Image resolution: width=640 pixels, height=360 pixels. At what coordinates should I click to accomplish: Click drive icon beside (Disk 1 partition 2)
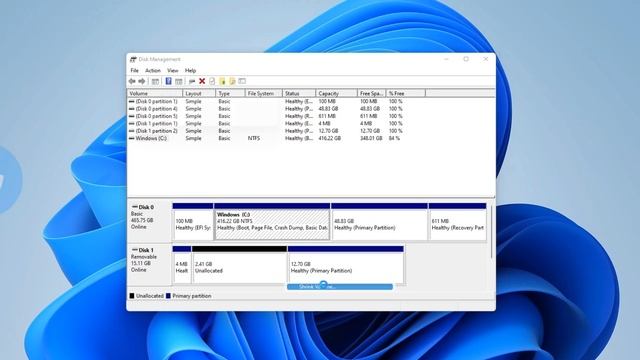pyautogui.click(x=131, y=131)
